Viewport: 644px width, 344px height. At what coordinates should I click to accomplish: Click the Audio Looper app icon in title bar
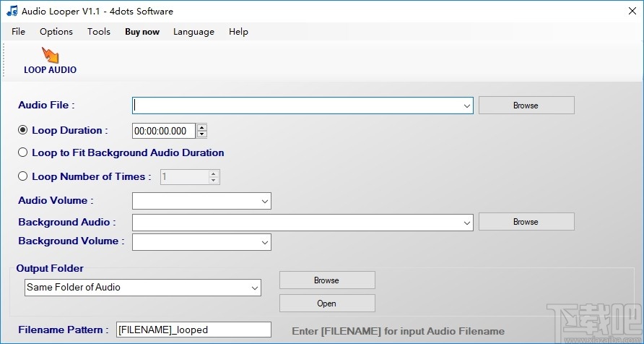coord(12,11)
